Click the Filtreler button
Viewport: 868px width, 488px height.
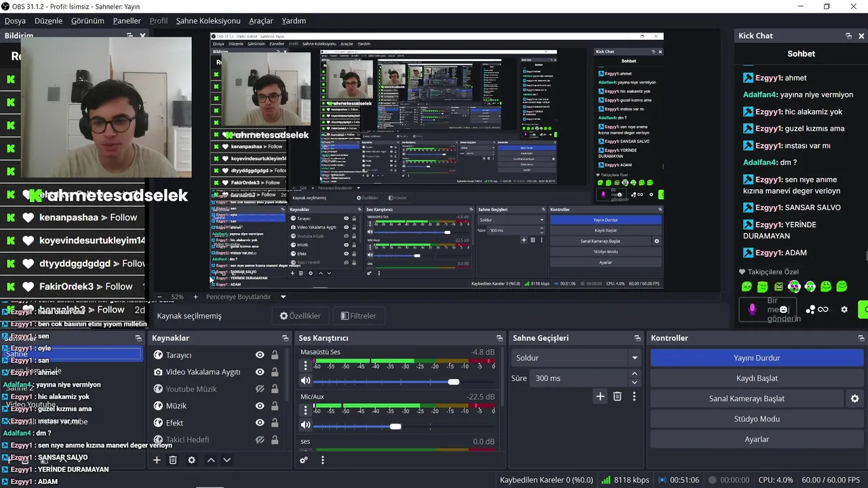[359, 316]
